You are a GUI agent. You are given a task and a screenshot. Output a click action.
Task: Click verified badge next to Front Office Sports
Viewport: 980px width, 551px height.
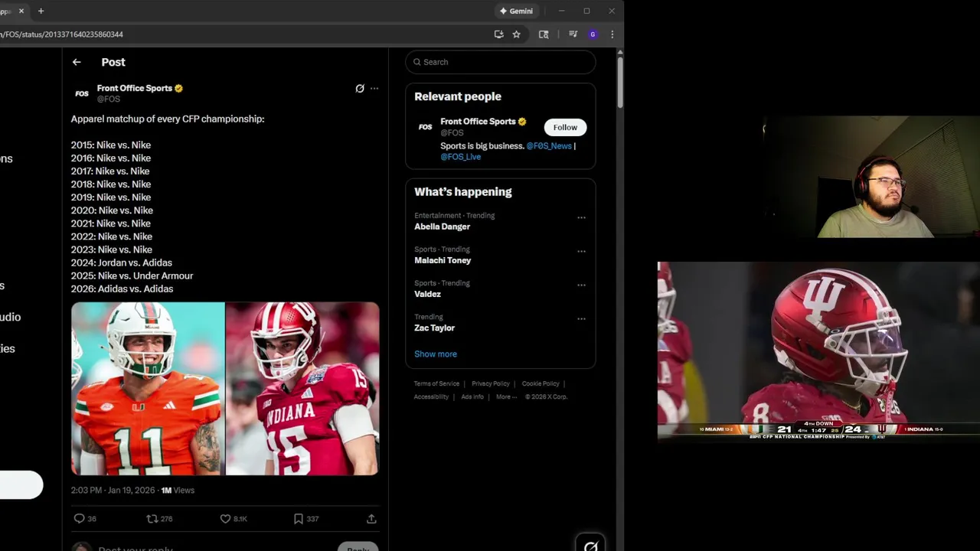(x=178, y=89)
